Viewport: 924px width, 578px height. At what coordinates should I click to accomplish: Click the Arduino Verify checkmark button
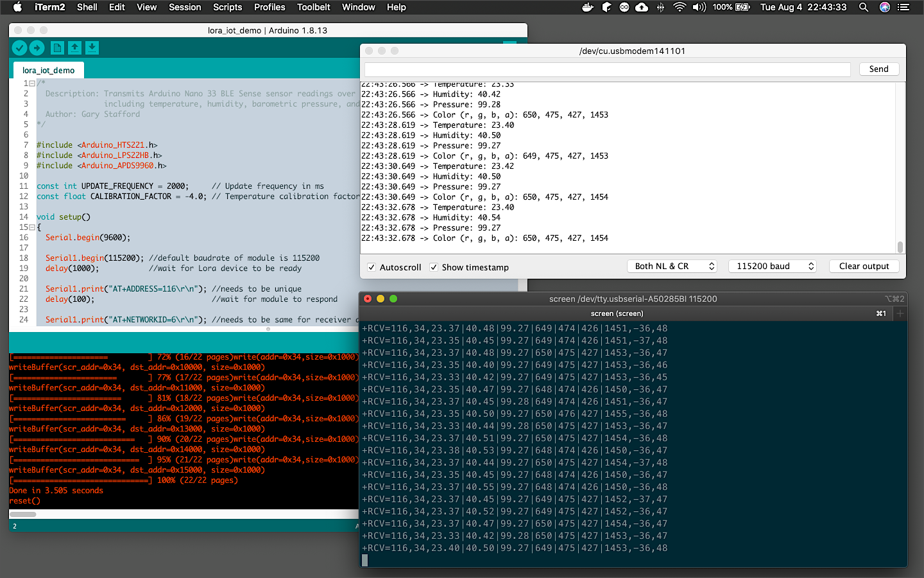click(x=19, y=48)
